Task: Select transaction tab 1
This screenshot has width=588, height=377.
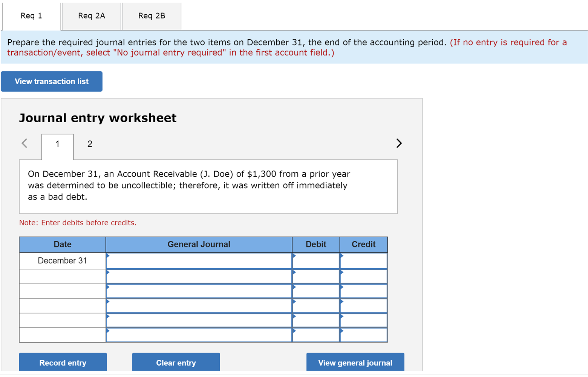Action: point(57,144)
